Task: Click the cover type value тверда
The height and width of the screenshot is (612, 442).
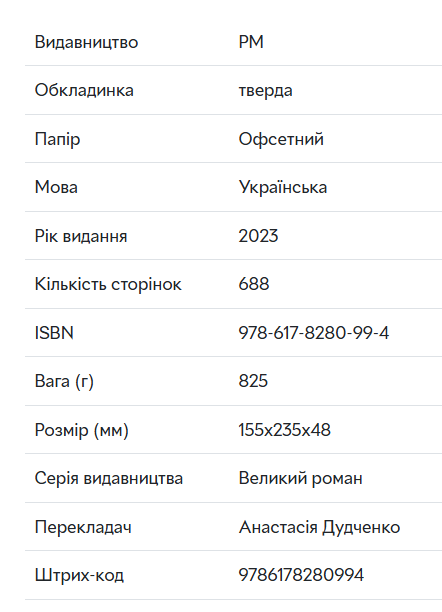Action: (x=266, y=91)
